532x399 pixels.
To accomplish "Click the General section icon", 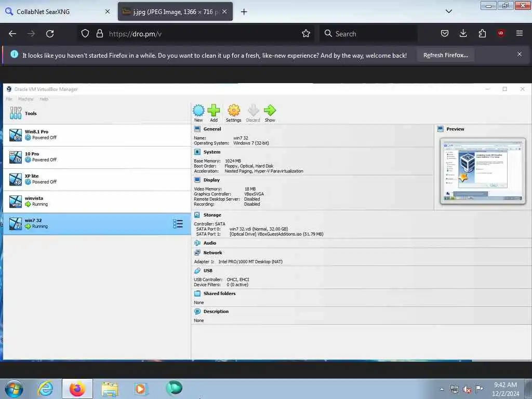I will (197, 129).
